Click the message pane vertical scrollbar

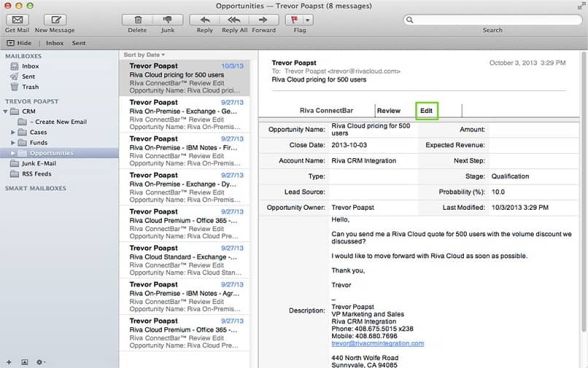(584, 191)
